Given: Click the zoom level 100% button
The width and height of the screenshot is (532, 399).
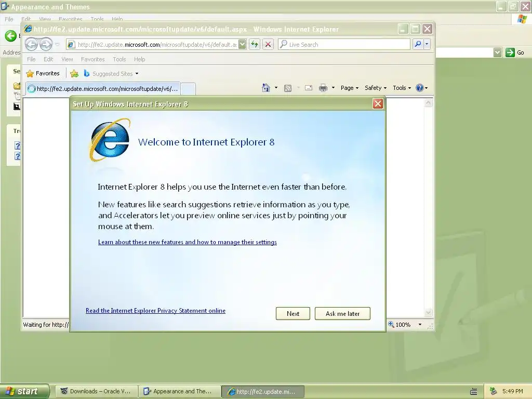Looking at the screenshot, I should point(400,324).
